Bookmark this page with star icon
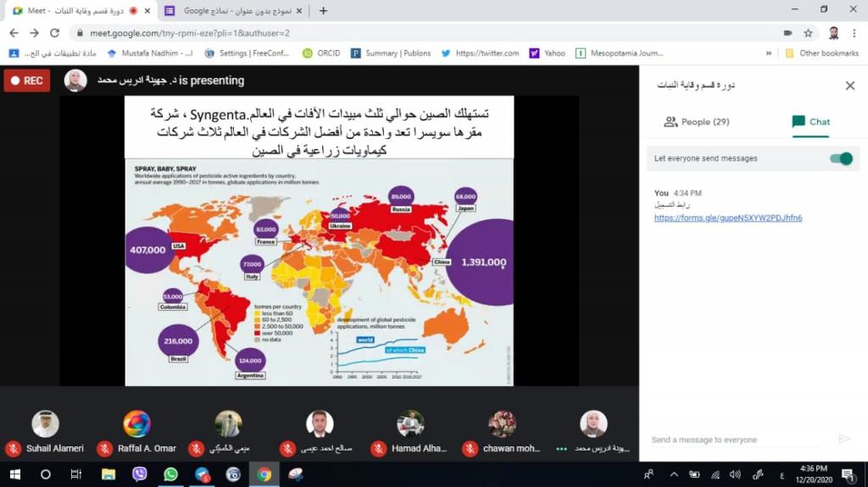Screen dimensions: 868x487 pos(809,33)
